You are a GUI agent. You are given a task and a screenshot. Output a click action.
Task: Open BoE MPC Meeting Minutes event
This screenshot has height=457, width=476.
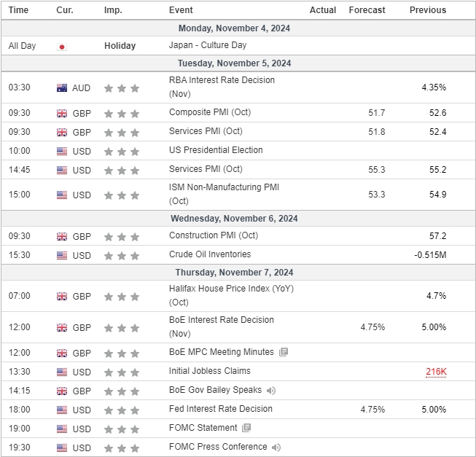click(222, 352)
